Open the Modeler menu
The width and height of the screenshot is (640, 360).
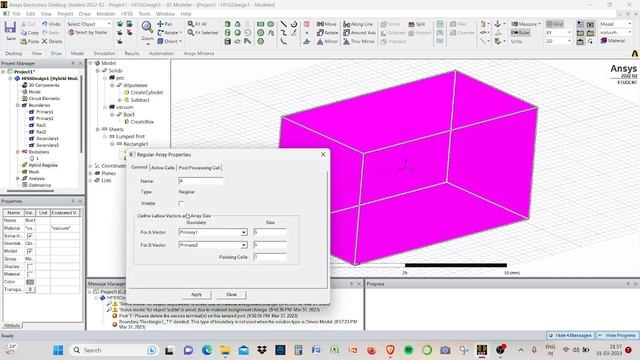pos(106,14)
